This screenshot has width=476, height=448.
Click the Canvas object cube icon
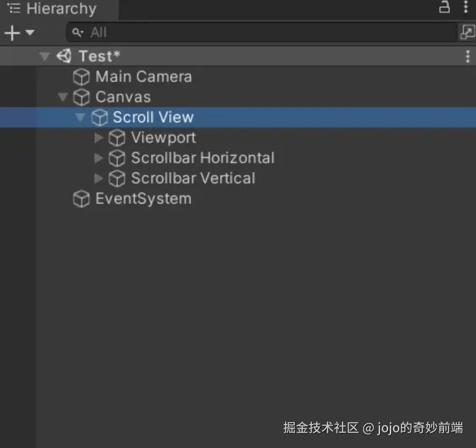point(81,97)
